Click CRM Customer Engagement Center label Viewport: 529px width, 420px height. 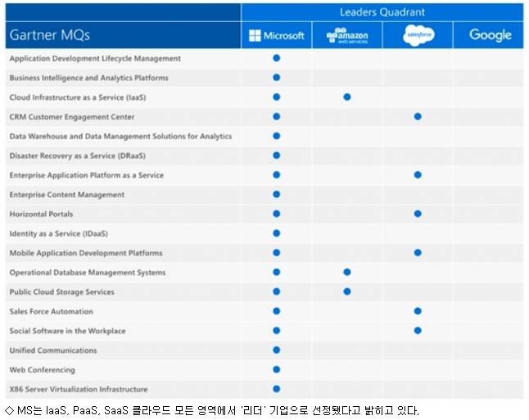pos(72,117)
